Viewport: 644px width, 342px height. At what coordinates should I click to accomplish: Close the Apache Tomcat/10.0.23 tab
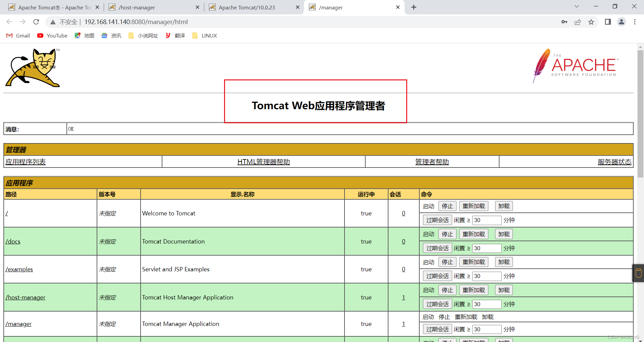coord(298,7)
